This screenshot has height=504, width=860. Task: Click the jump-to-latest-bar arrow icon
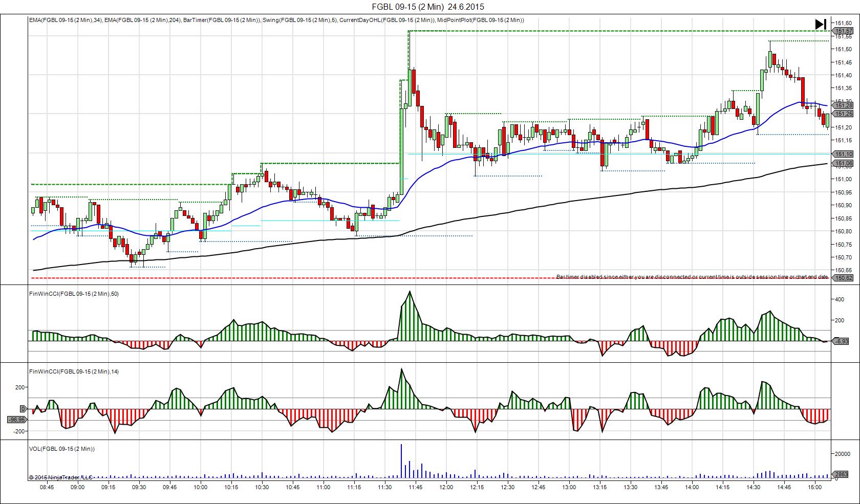tap(821, 24)
